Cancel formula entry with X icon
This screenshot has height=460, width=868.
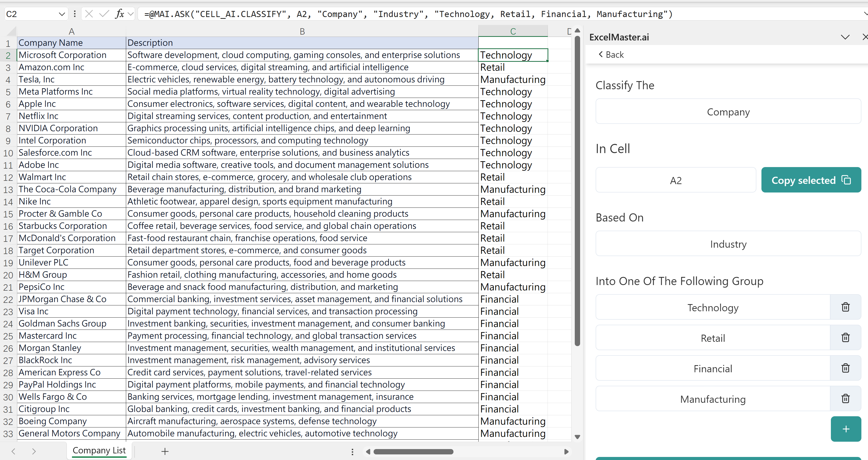click(x=89, y=14)
